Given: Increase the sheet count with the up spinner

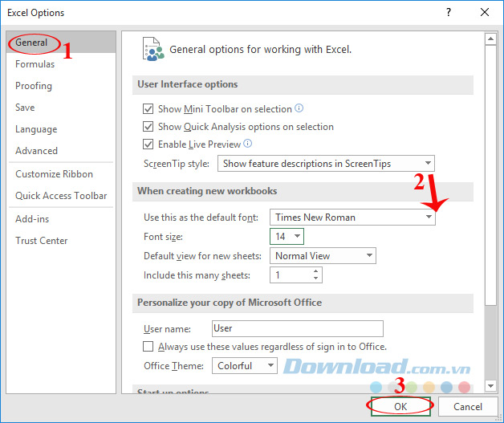Looking at the screenshot, I should (x=315, y=271).
